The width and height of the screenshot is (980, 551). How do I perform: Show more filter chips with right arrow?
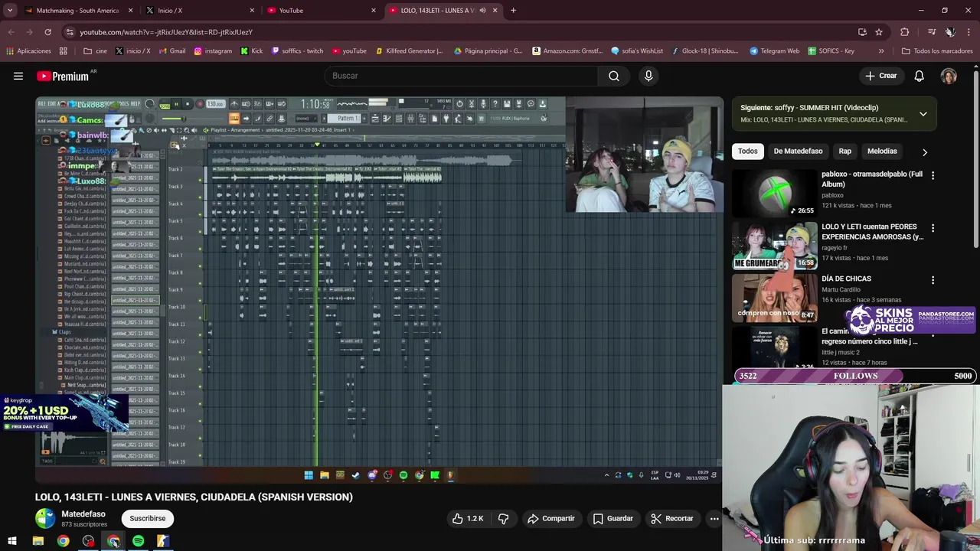tap(924, 152)
